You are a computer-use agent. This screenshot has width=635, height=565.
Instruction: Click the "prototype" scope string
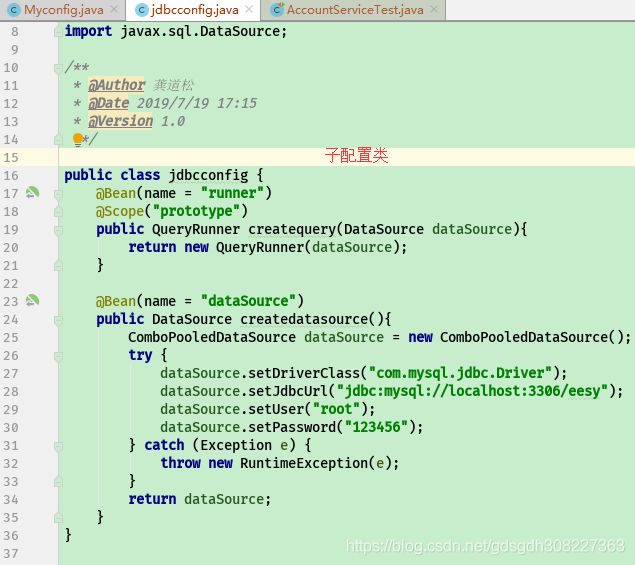[x=196, y=211]
